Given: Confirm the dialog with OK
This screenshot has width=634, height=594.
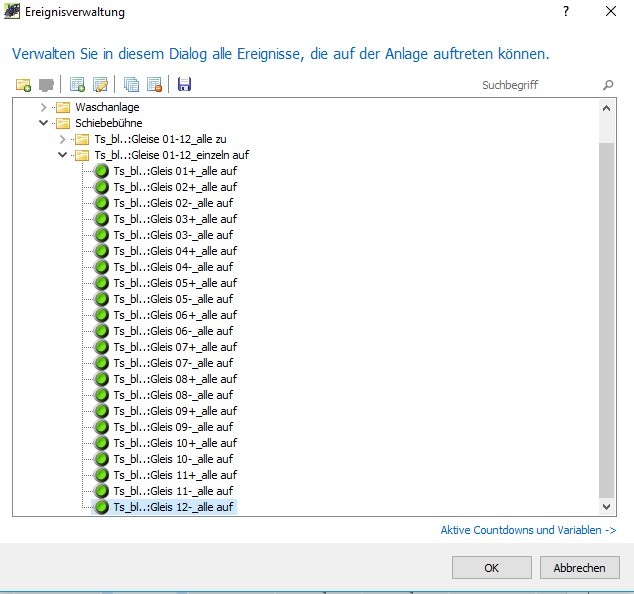Looking at the screenshot, I should [492, 568].
